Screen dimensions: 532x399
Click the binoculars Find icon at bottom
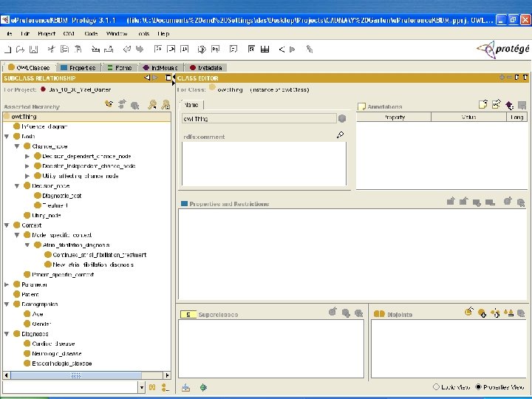coord(152,387)
